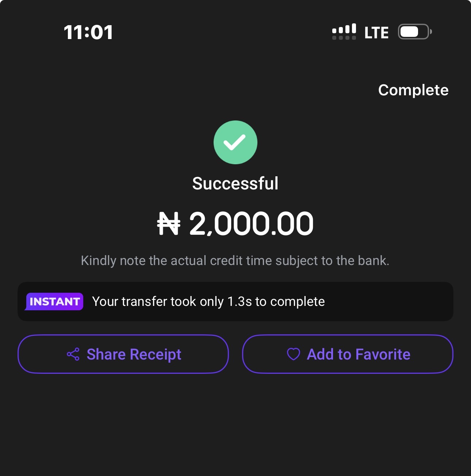Tap the LTE network indicator

376,33
